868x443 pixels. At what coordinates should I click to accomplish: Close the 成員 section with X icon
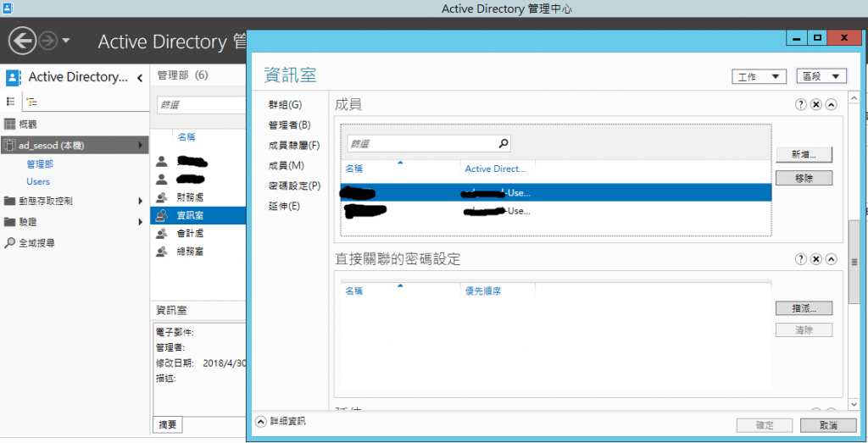click(816, 104)
